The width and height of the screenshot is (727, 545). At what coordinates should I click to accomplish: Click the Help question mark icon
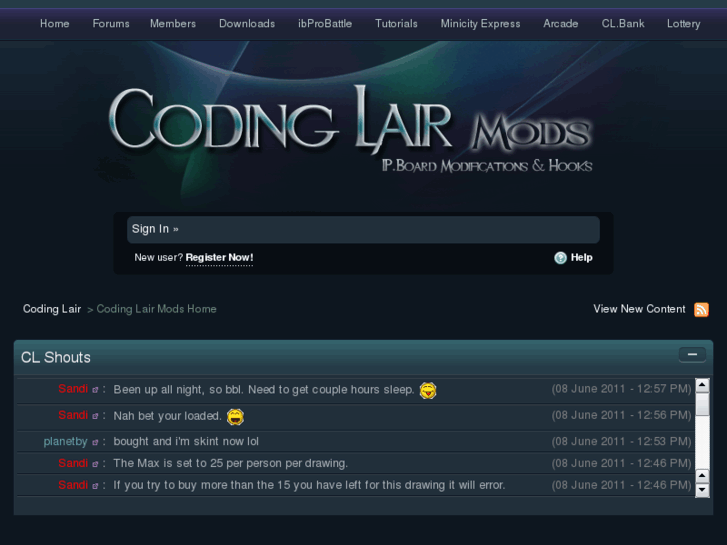(561, 258)
